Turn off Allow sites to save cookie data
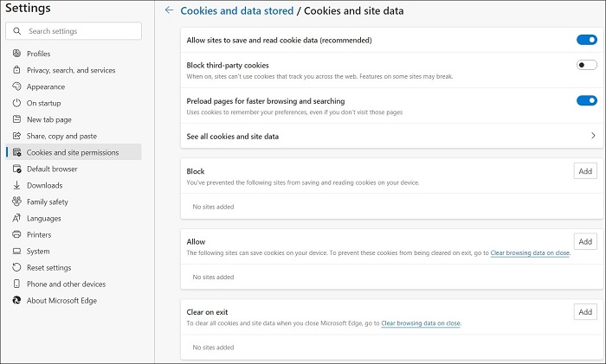Image resolution: width=606 pixels, height=364 pixels. (587, 40)
